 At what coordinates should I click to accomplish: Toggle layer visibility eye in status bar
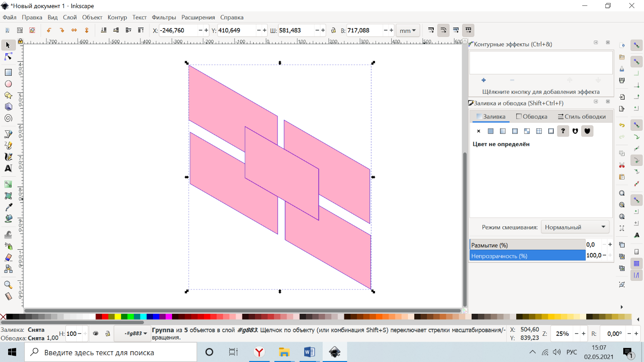[x=96, y=334]
